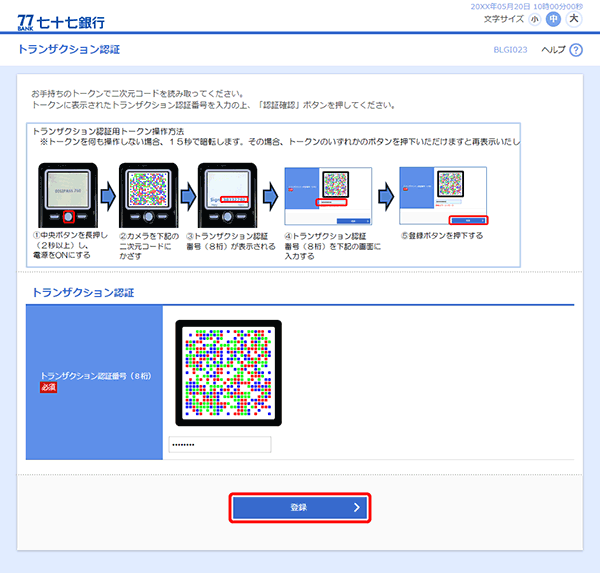Screen dimensions: 600x573
Task: Click the step 2 camera scanning image
Action: [x=148, y=195]
